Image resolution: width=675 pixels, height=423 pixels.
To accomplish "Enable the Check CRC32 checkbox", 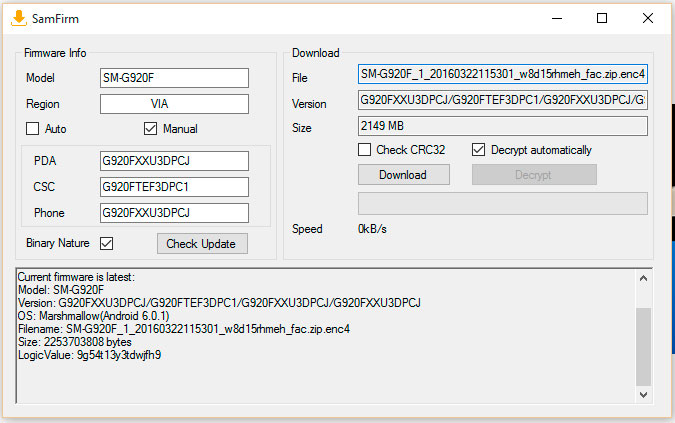I will pyautogui.click(x=365, y=150).
